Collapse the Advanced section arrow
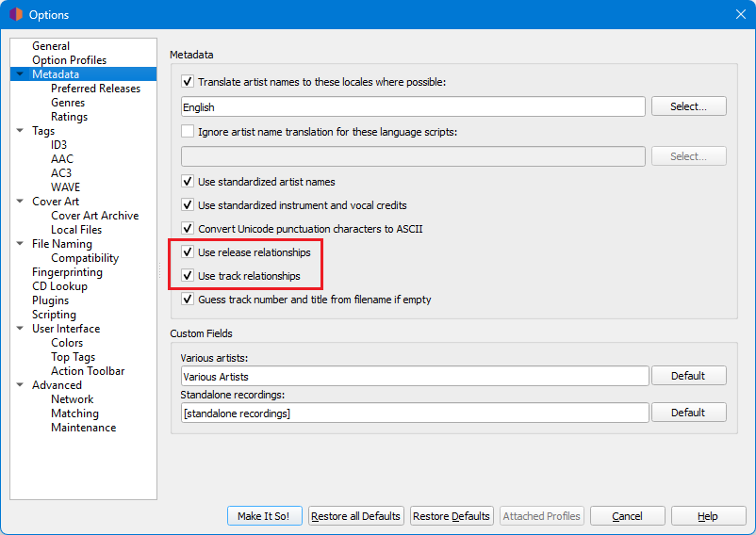Image resolution: width=756 pixels, height=535 pixels. pos(21,385)
